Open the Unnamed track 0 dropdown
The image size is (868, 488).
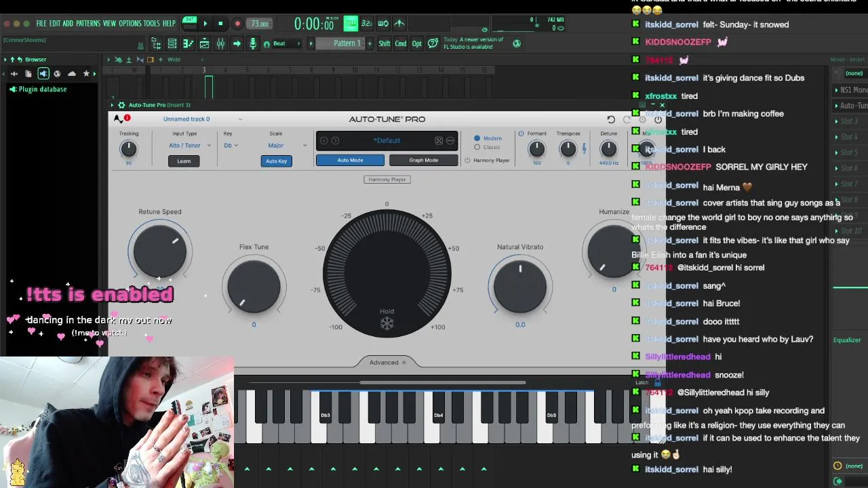(202, 119)
